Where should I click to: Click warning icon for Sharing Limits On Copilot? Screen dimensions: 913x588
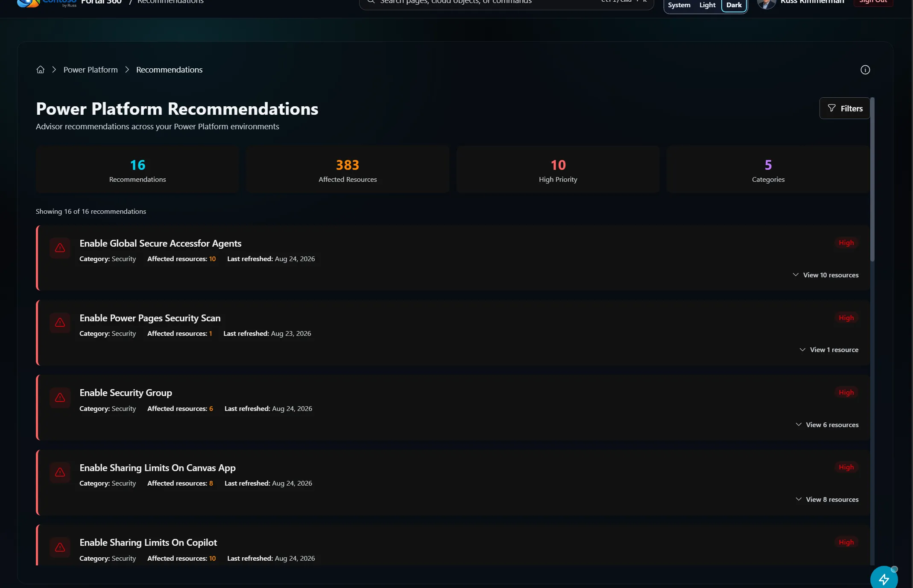pyautogui.click(x=60, y=547)
